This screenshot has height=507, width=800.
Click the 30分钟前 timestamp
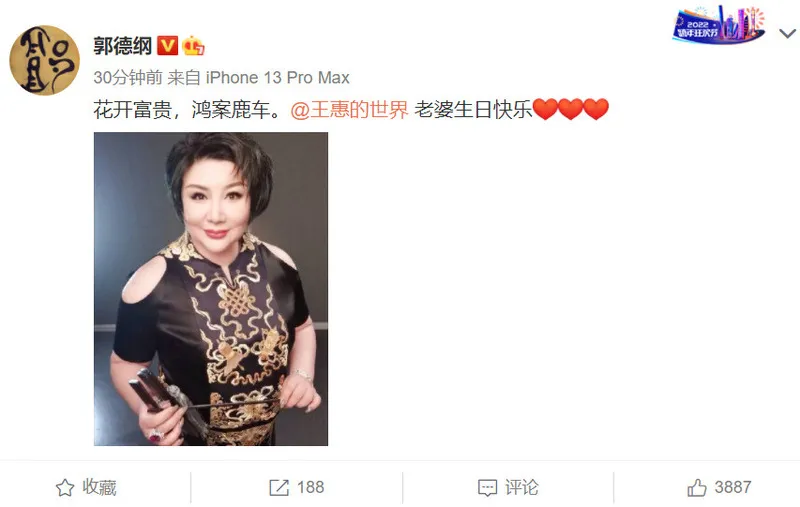128,78
